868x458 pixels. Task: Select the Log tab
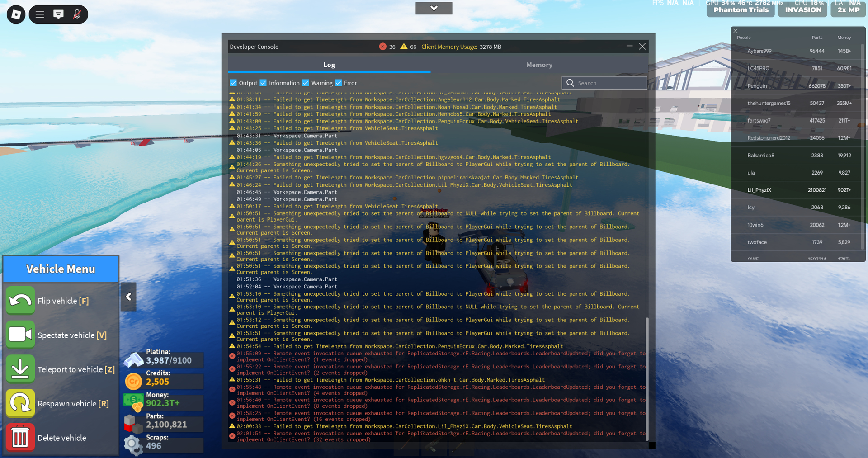pyautogui.click(x=329, y=65)
